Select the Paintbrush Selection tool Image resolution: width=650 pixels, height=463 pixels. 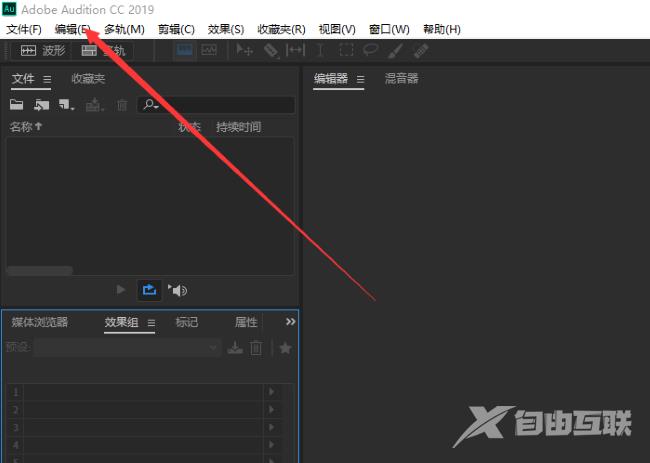click(395, 51)
